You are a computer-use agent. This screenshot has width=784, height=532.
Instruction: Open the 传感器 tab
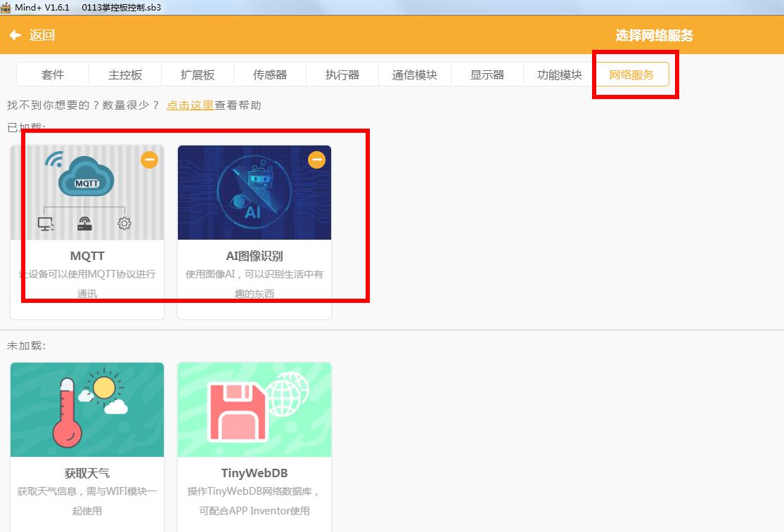[x=270, y=74]
